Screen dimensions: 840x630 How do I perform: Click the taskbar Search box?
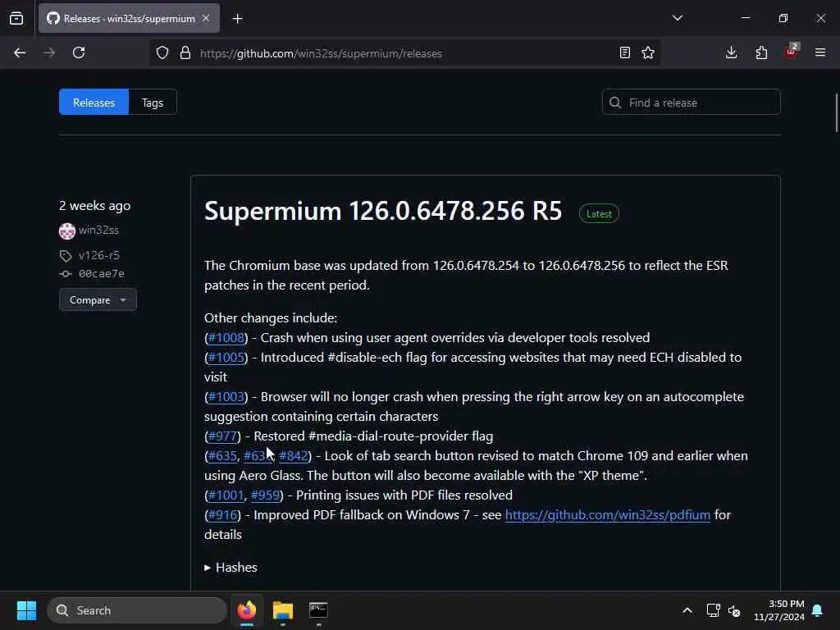(137, 610)
